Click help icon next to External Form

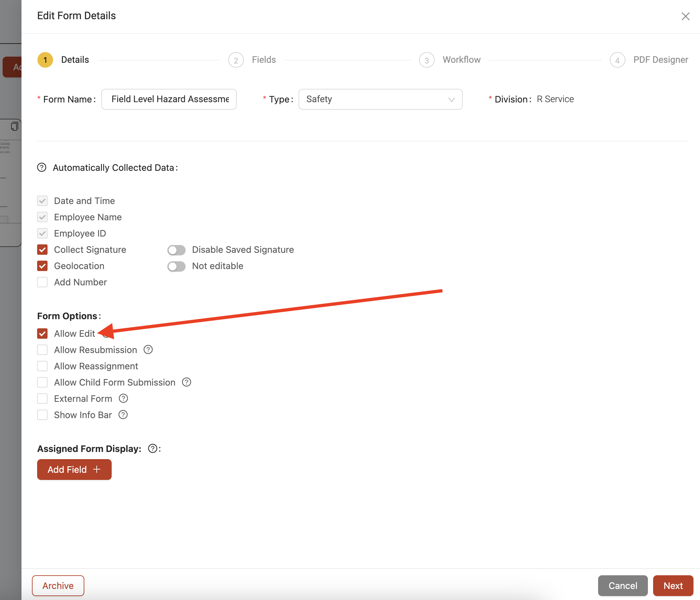[x=123, y=398]
